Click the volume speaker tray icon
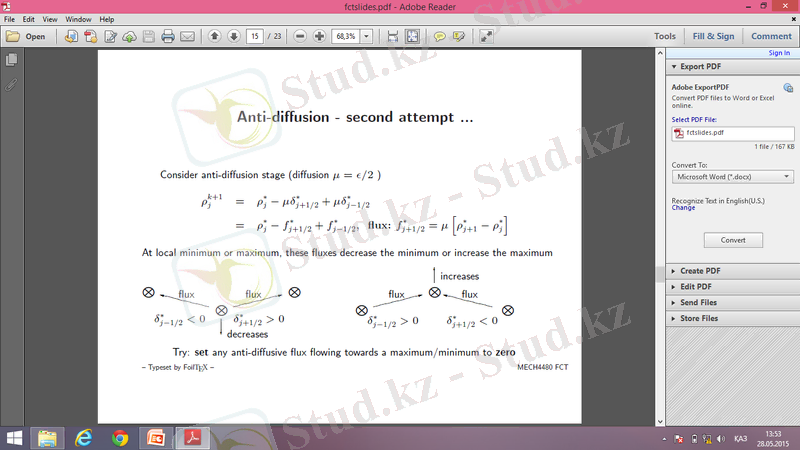800x450 pixels. click(721, 439)
